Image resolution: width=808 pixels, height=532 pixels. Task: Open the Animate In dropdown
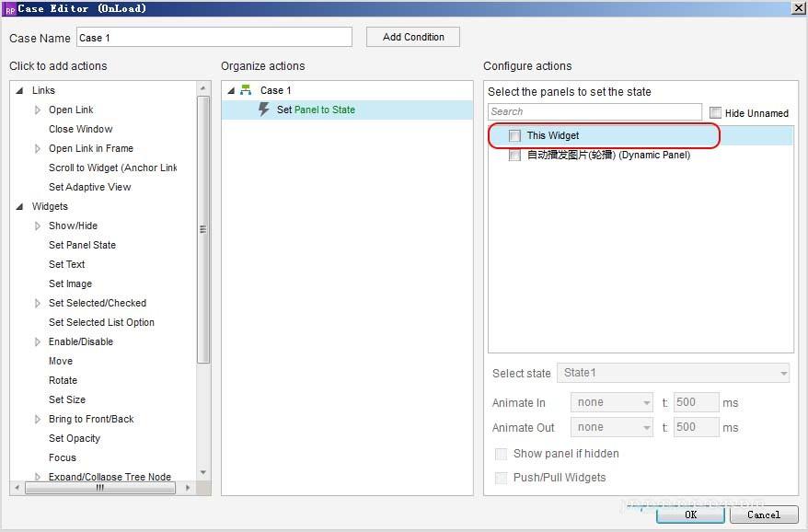point(612,402)
